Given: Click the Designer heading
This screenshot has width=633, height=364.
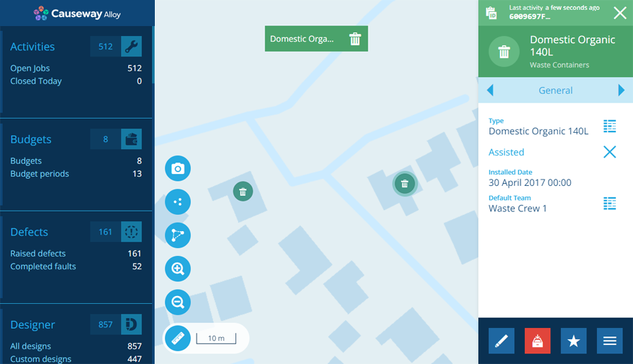Looking at the screenshot, I should 33,325.
